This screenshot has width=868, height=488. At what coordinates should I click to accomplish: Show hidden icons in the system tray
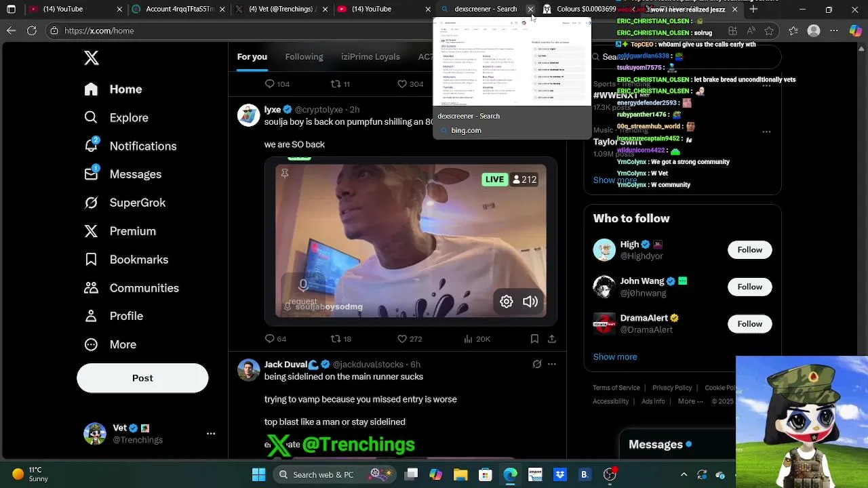click(x=684, y=474)
